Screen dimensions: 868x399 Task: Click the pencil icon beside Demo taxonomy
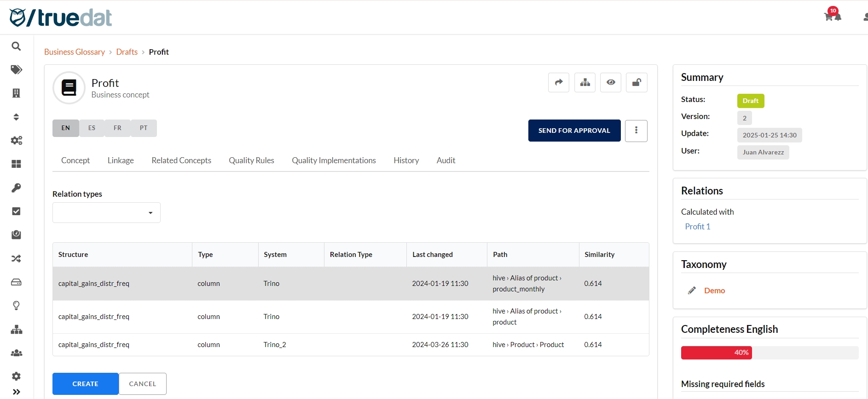click(x=691, y=291)
